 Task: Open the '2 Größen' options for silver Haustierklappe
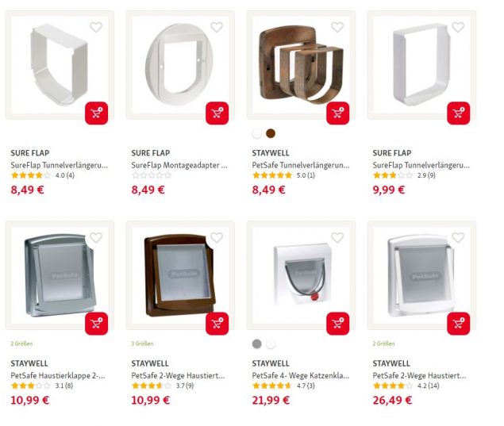click(21, 343)
